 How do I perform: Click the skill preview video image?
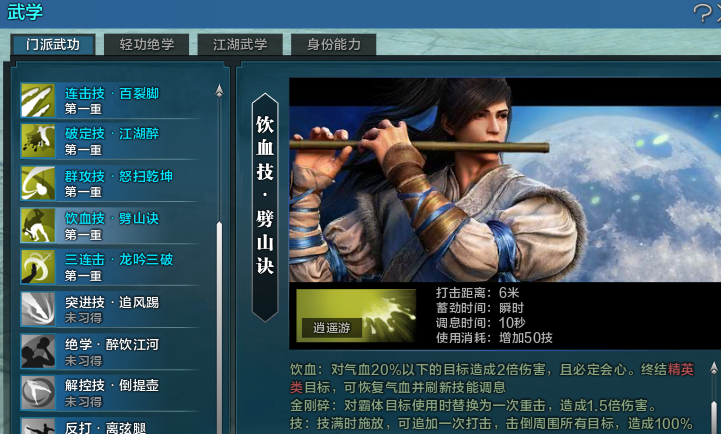[505, 180]
